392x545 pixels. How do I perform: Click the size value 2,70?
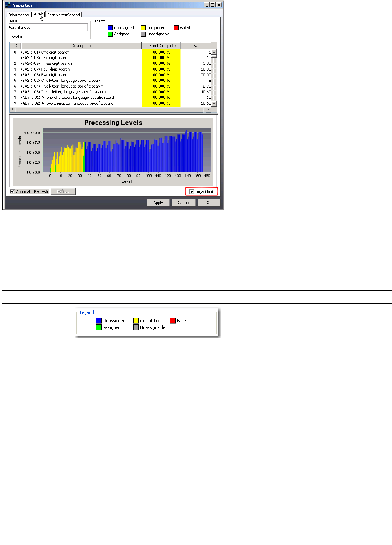pyautogui.click(x=206, y=86)
